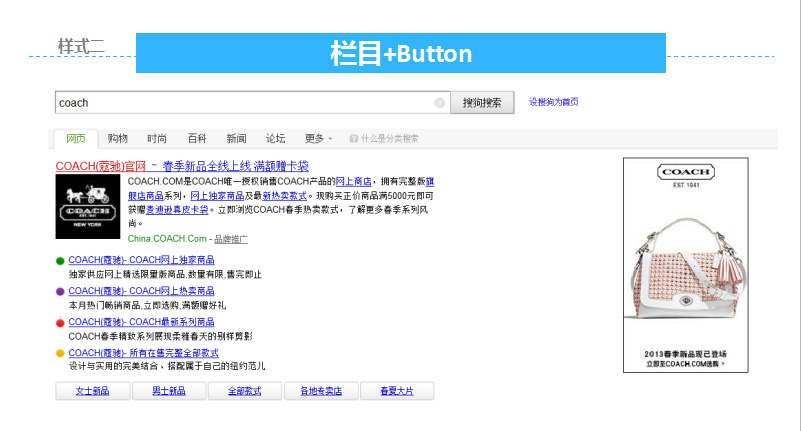Open the COACH handbag banner ad
801x431 pixels.
[686, 265]
